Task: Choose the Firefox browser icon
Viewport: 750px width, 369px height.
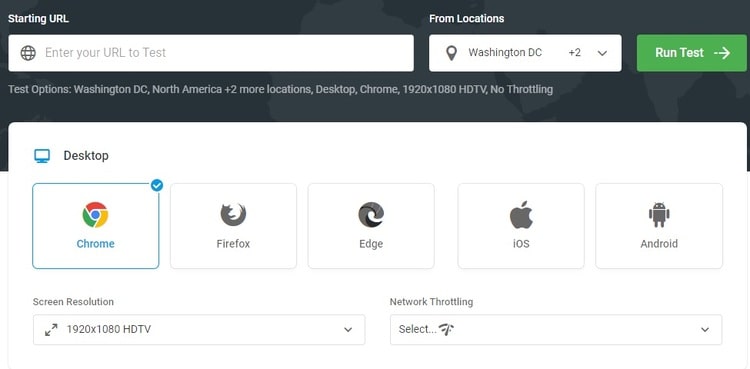Action: point(233,214)
